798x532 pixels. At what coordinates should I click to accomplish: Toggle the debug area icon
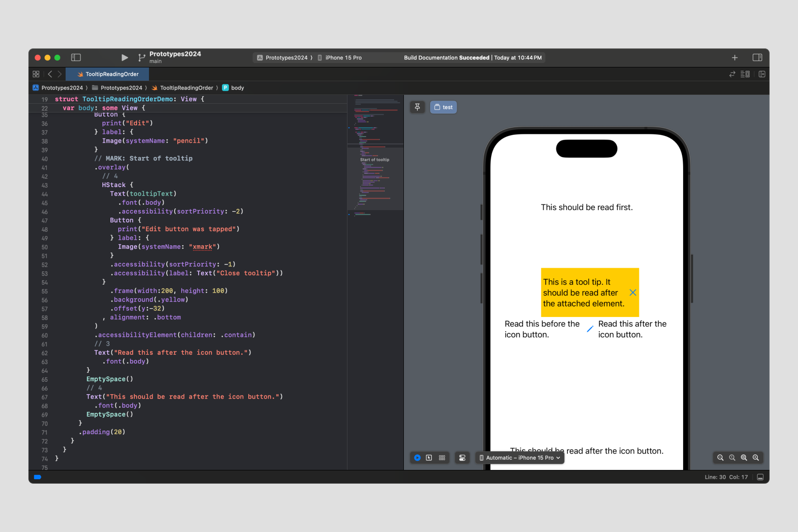tap(760, 477)
